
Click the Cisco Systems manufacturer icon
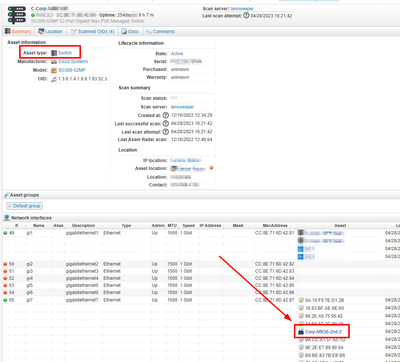pyautogui.click(x=54, y=62)
